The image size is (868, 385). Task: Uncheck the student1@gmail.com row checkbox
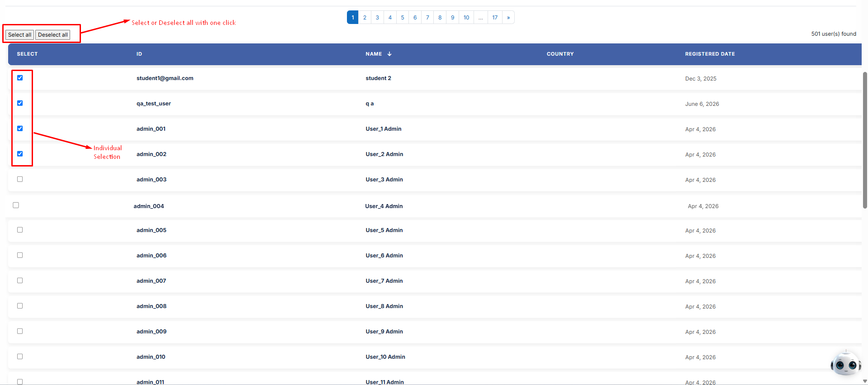[x=20, y=78]
